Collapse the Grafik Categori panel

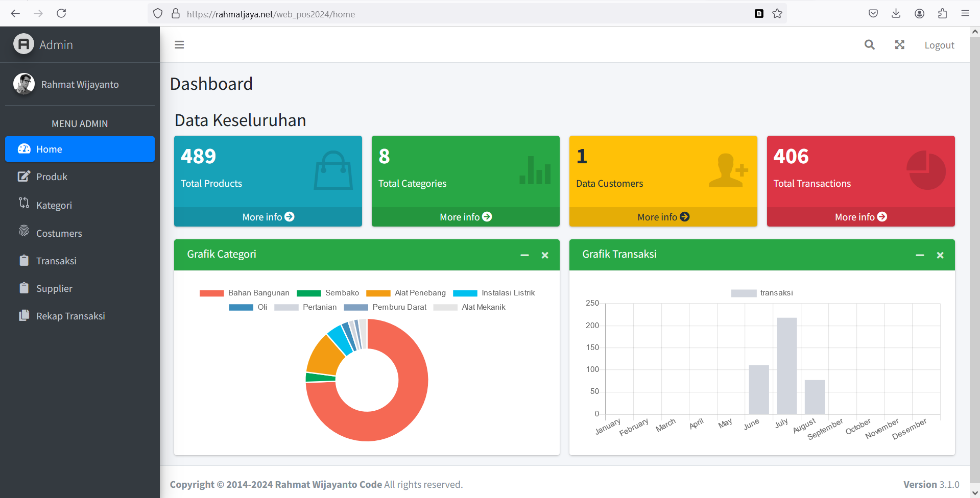pos(524,255)
